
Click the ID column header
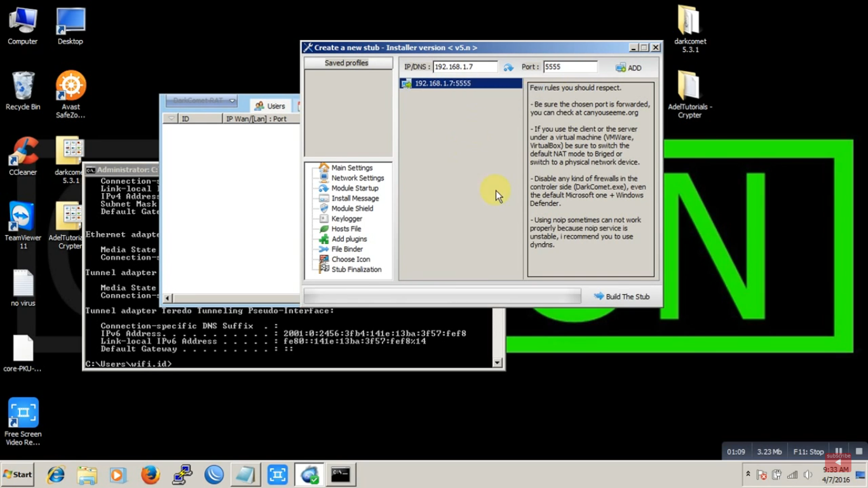pos(201,119)
